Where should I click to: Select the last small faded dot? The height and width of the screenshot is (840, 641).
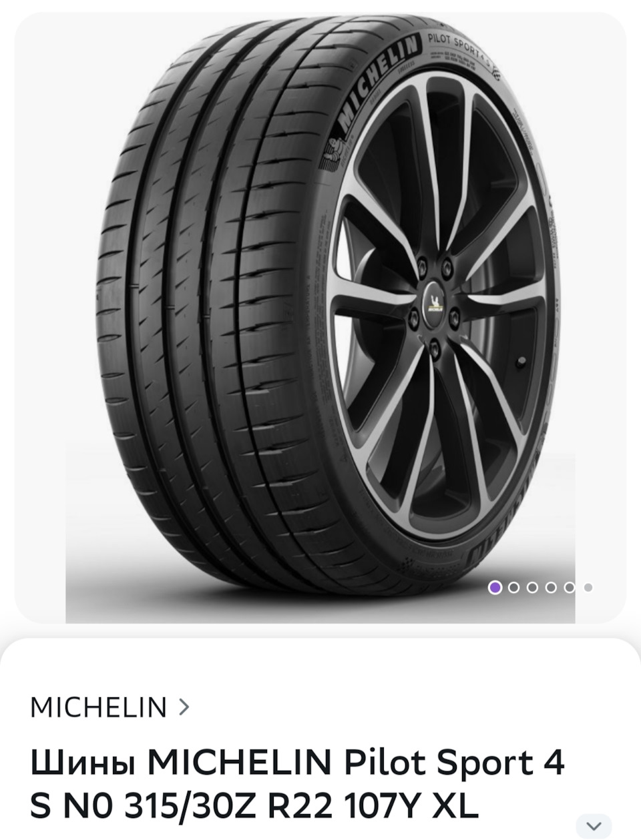(x=588, y=588)
